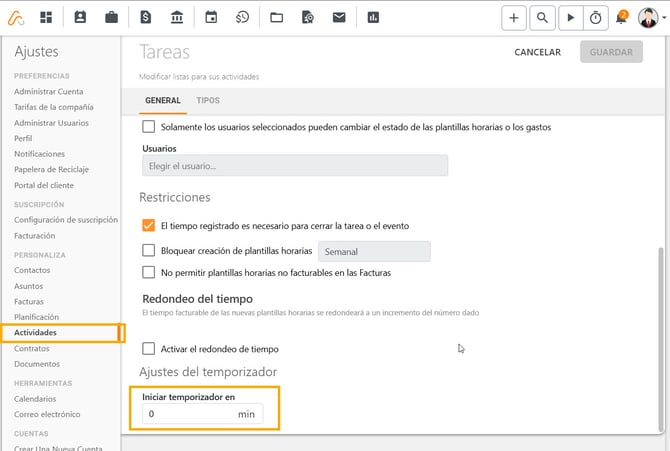Open the dashboard grid icon
Viewport: 670px width, 451px height.
coord(46,18)
